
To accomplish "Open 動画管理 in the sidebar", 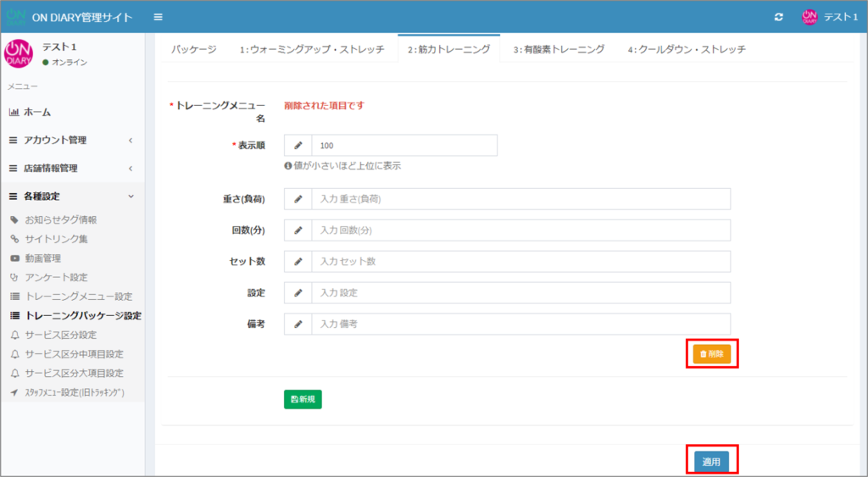I will (42, 258).
